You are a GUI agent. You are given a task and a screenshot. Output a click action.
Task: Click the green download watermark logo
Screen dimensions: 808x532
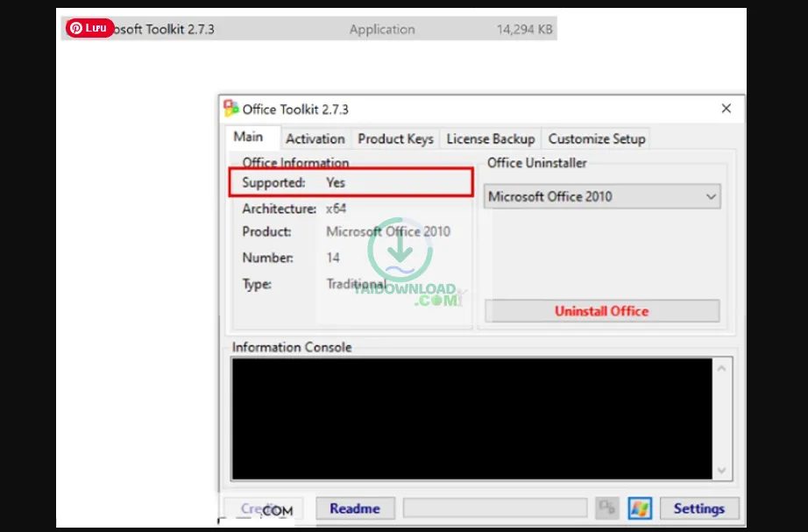pyautogui.click(x=401, y=251)
